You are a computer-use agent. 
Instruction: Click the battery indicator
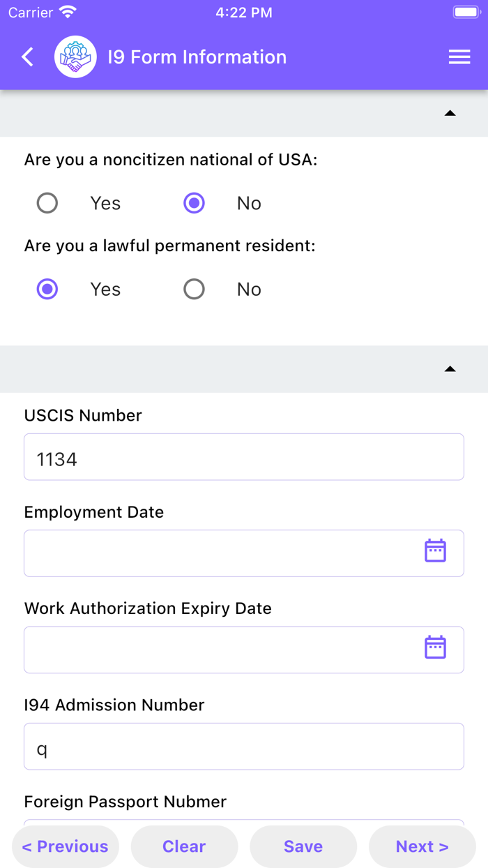point(466,11)
